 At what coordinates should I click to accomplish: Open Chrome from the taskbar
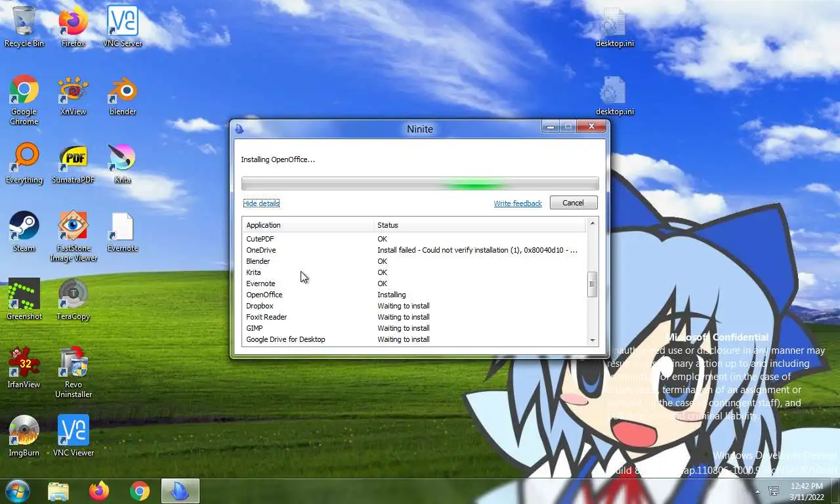pyautogui.click(x=139, y=491)
